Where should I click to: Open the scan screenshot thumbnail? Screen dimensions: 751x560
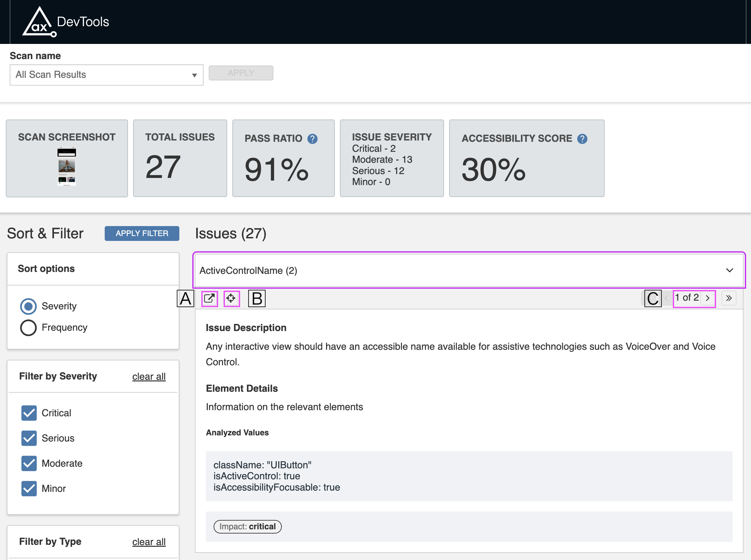pos(67,166)
